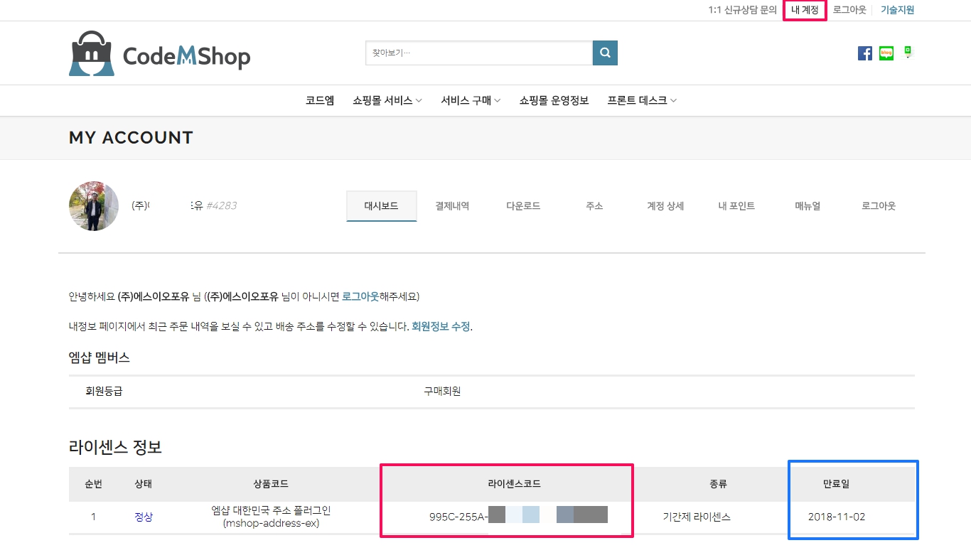Viewport: 971px width, 560px height.
Task: Open the green Naver blog icon
Action: (886, 53)
